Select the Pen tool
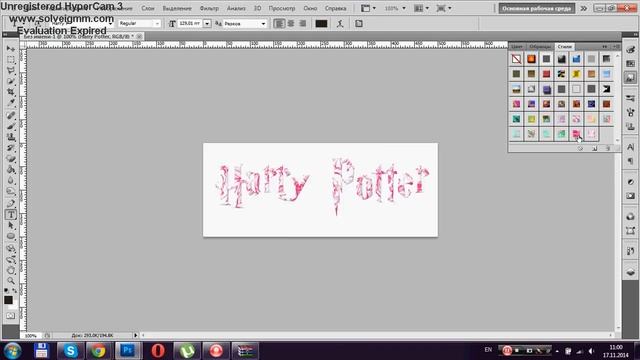 point(11,203)
